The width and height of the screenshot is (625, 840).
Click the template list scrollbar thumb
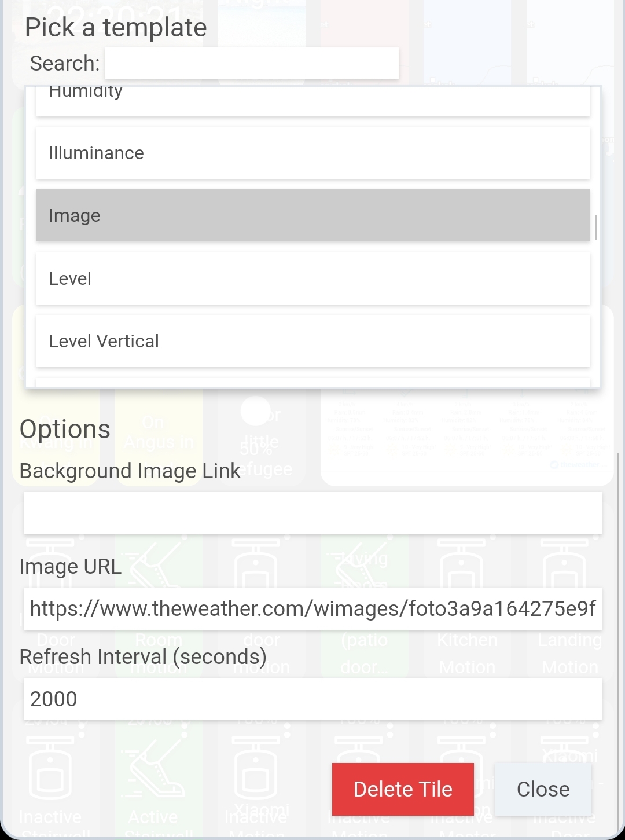[596, 228]
